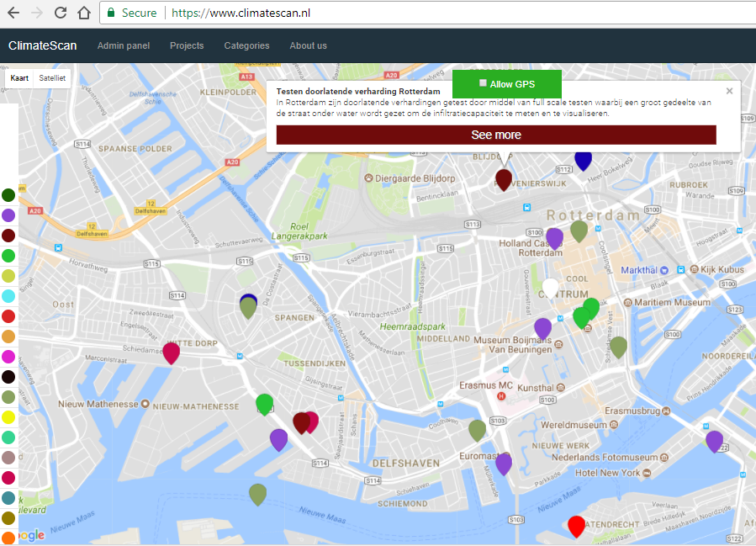Image resolution: width=756 pixels, height=546 pixels.
Task: Click sage green marker beside Spangen
Action: tap(248, 308)
